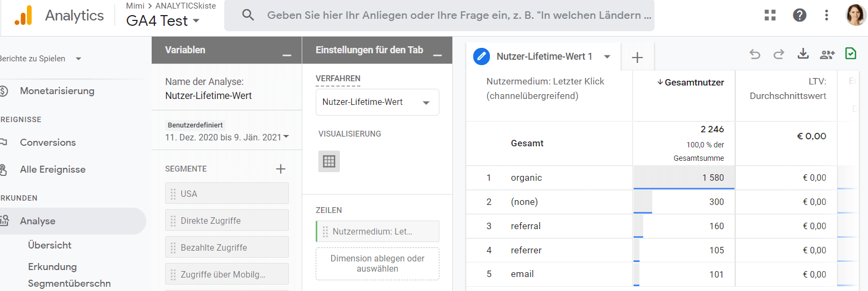Viewport: 868px width, 291px height.
Task: Select the table visualization icon
Action: pos(329,161)
